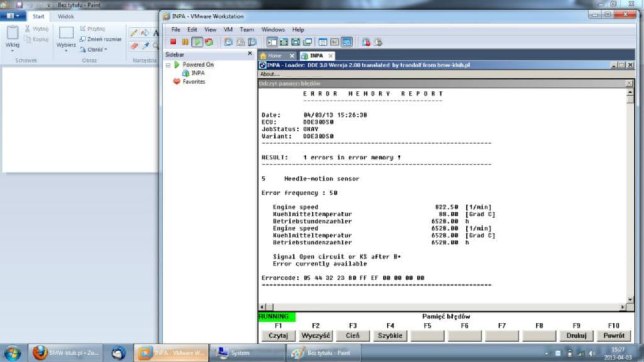Take a snapshot with the first snapshot icon
Image resolution: width=644 pixels, height=362 pixels.
pyautogui.click(x=228, y=42)
